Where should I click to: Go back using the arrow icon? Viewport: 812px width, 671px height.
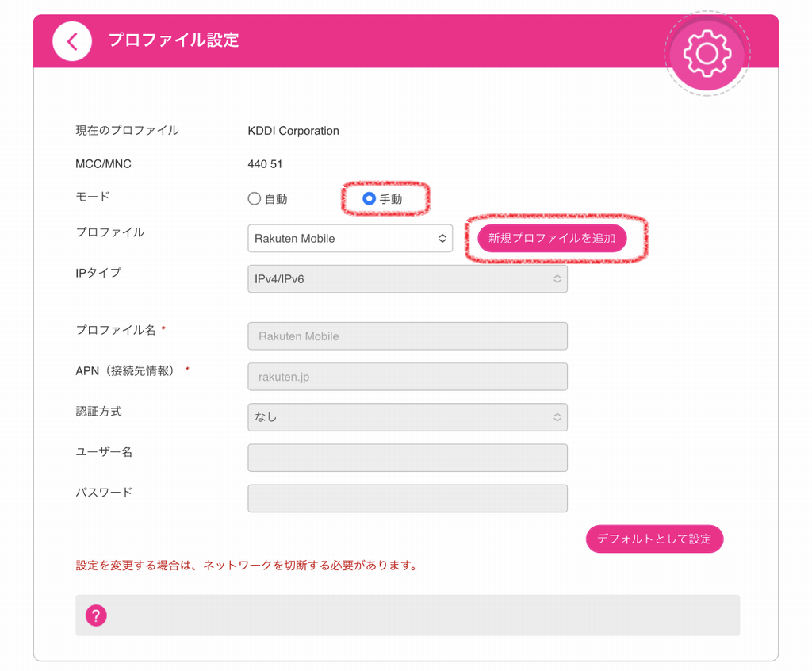tap(72, 41)
